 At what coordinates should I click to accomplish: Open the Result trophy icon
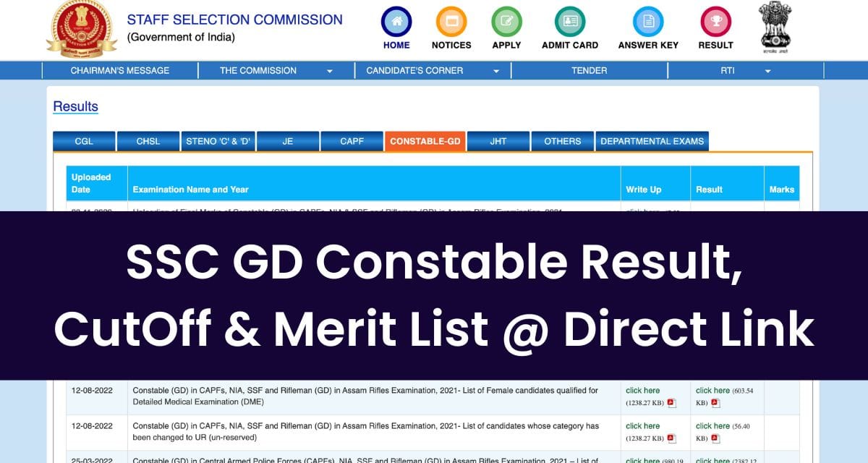[x=715, y=21]
